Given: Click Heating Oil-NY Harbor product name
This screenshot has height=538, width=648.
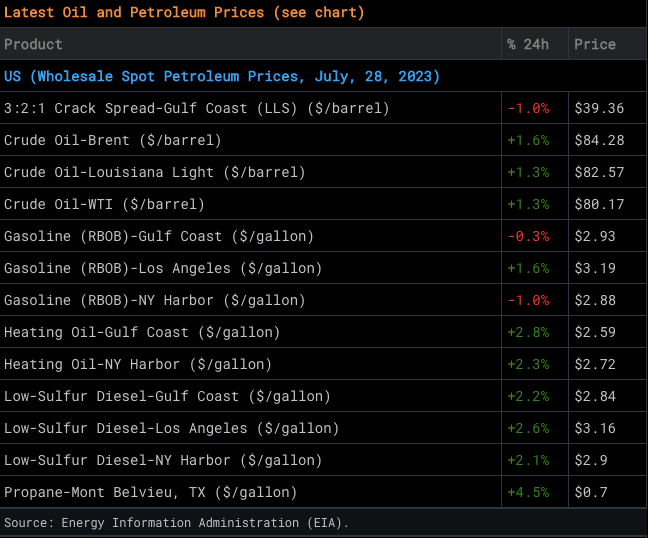Looking at the screenshot, I should point(138,364).
